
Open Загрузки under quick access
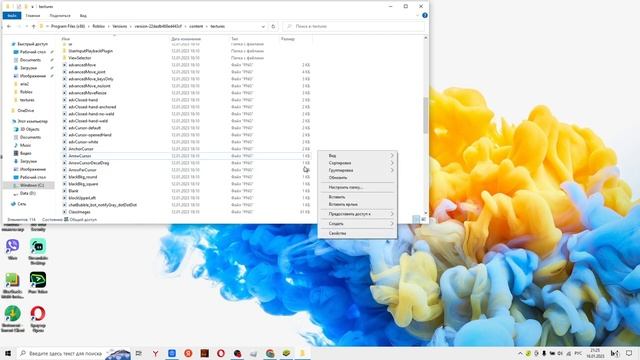coord(28,68)
